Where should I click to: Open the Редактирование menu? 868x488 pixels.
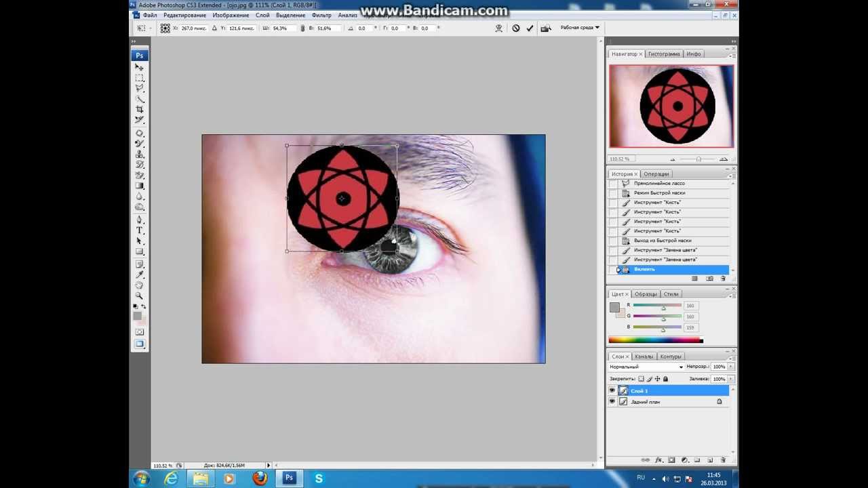point(184,15)
